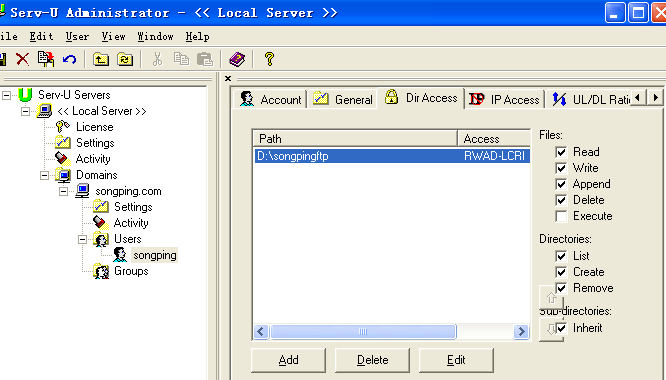Collapse the Domains tree node
This screenshot has width=666, height=380.
click(x=44, y=175)
